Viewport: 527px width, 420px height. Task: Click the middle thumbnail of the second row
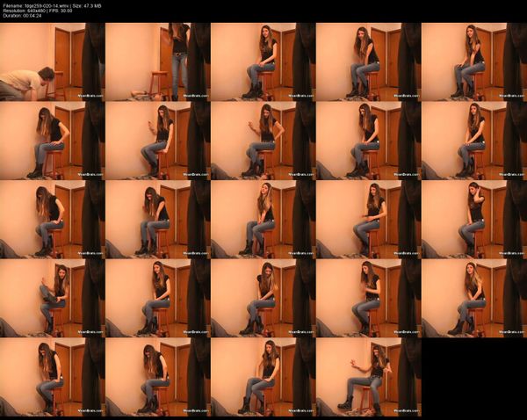pos(263,141)
